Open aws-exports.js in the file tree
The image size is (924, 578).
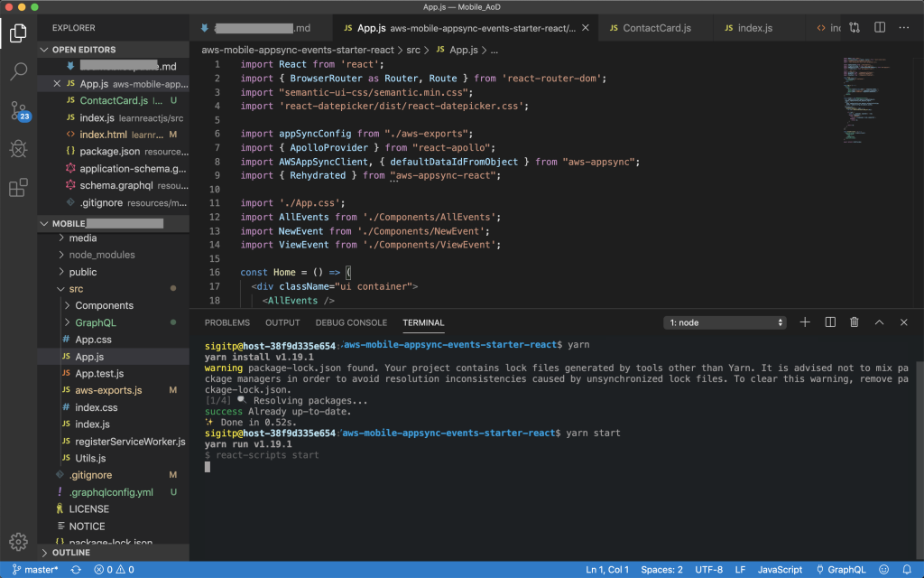pos(108,390)
